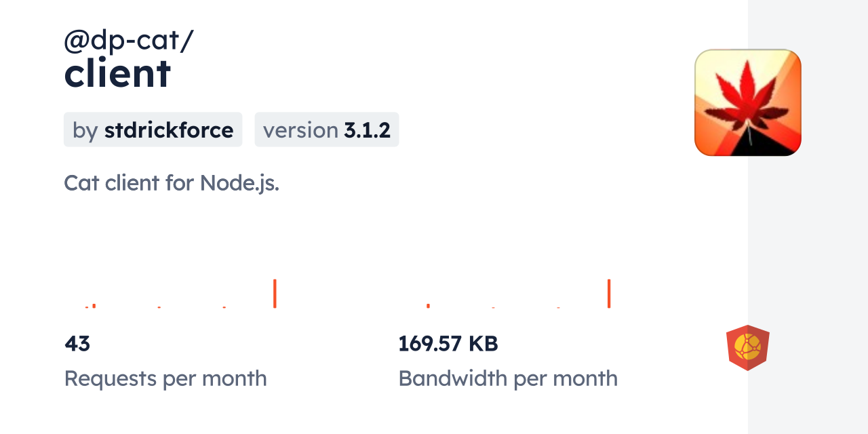The image size is (868, 434).
Task: Click the @dp-cat/ scope name
Action: [x=128, y=41]
